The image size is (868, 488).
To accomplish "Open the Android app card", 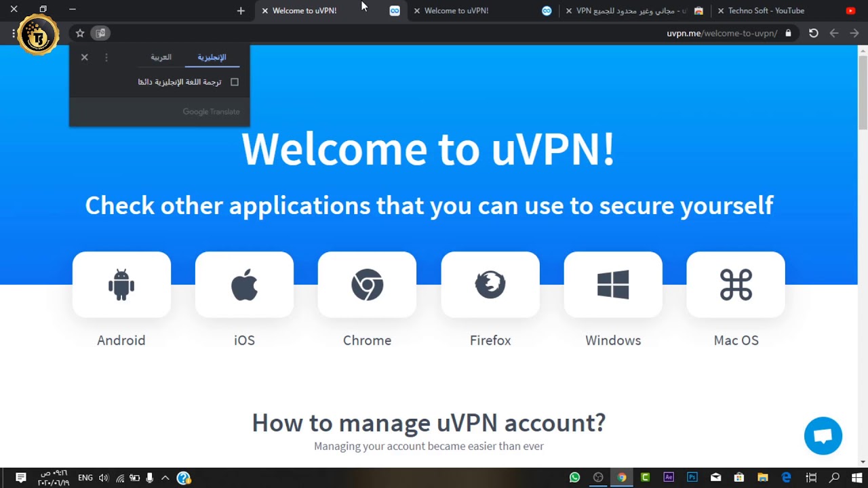I will (x=121, y=285).
